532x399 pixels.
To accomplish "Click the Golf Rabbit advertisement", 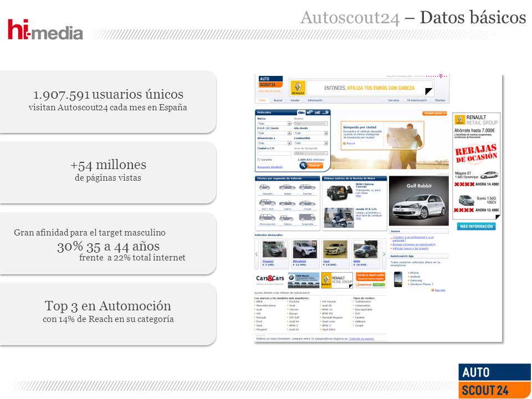I will coord(419,201).
